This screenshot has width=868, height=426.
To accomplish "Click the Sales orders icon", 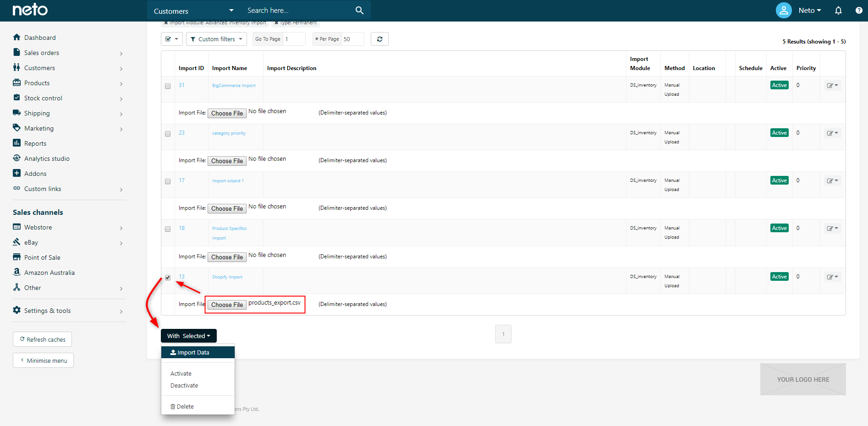I will (17, 52).
